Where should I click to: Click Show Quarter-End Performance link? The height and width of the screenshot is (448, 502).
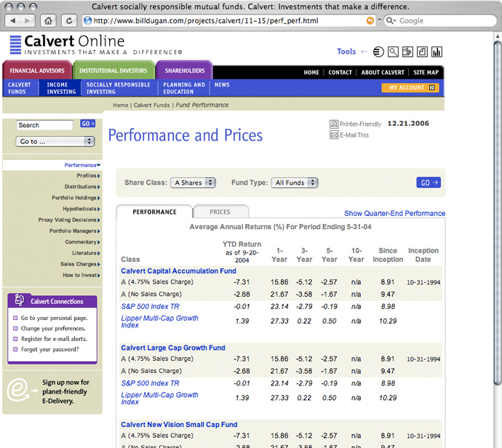point(394,213)
